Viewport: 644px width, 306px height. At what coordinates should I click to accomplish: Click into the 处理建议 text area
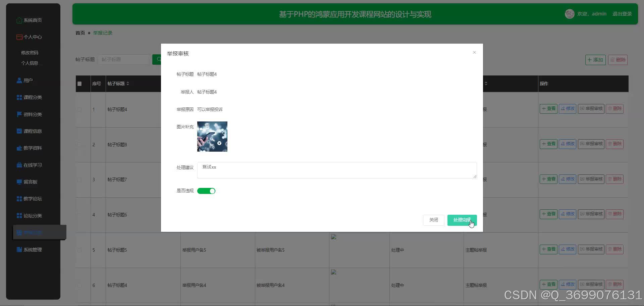[337, 170]
